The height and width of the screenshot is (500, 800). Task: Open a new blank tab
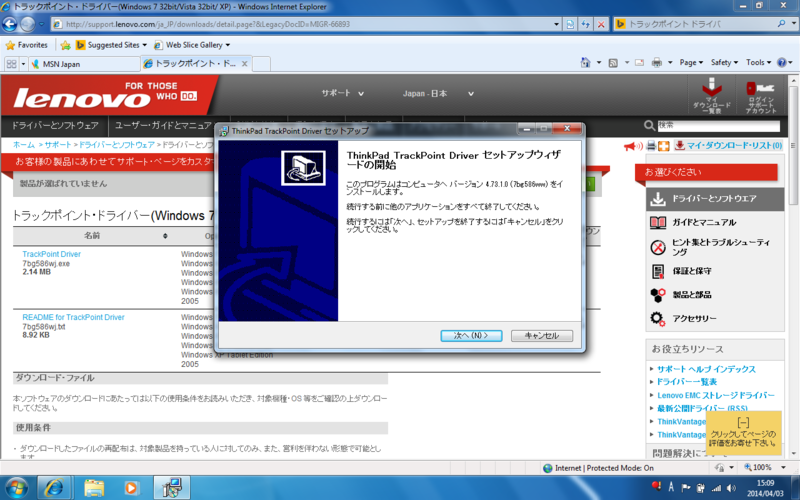pos(261,64)
